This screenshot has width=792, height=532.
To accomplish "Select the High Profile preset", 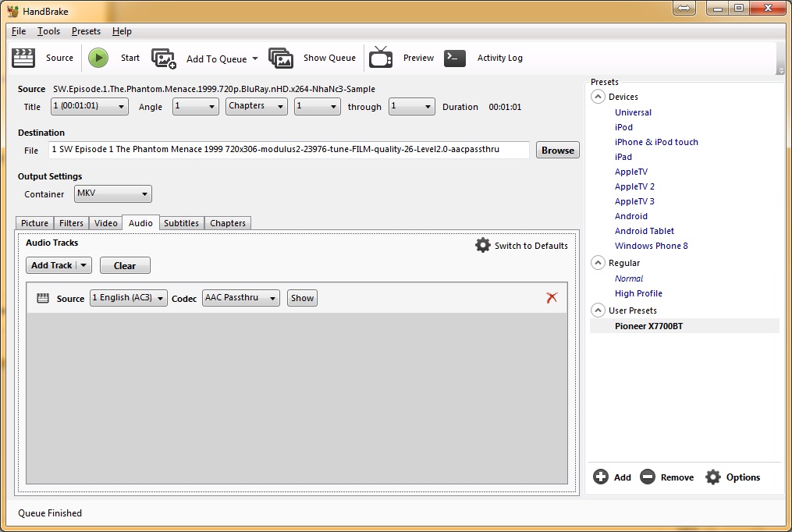I will 638,293.
